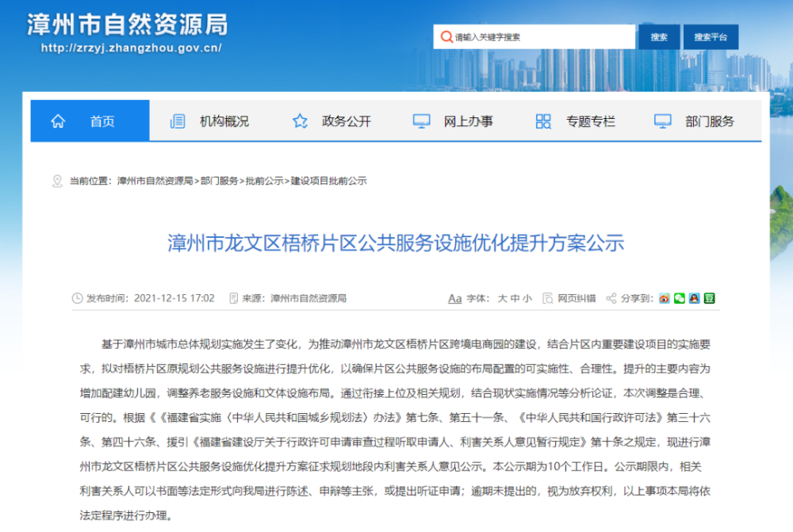Set font size to 中
The width and height of the screenshot is (793, 532).
(x=515, y=298)
